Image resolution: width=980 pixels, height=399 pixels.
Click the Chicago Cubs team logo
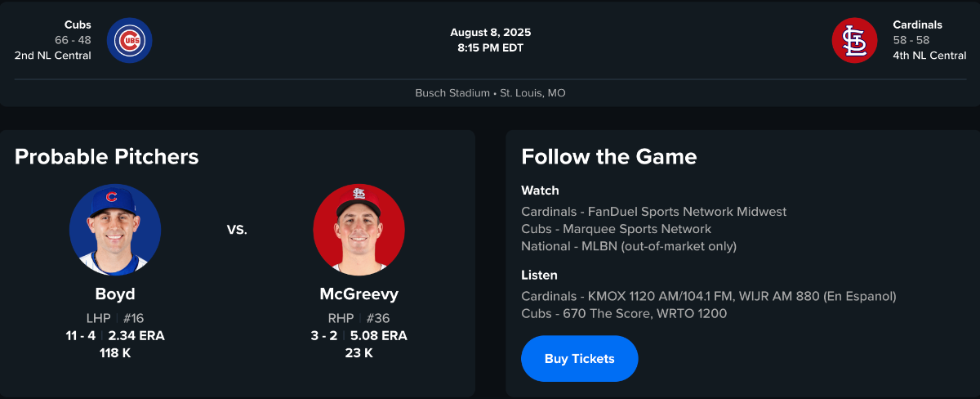click(x=129, y=40)
